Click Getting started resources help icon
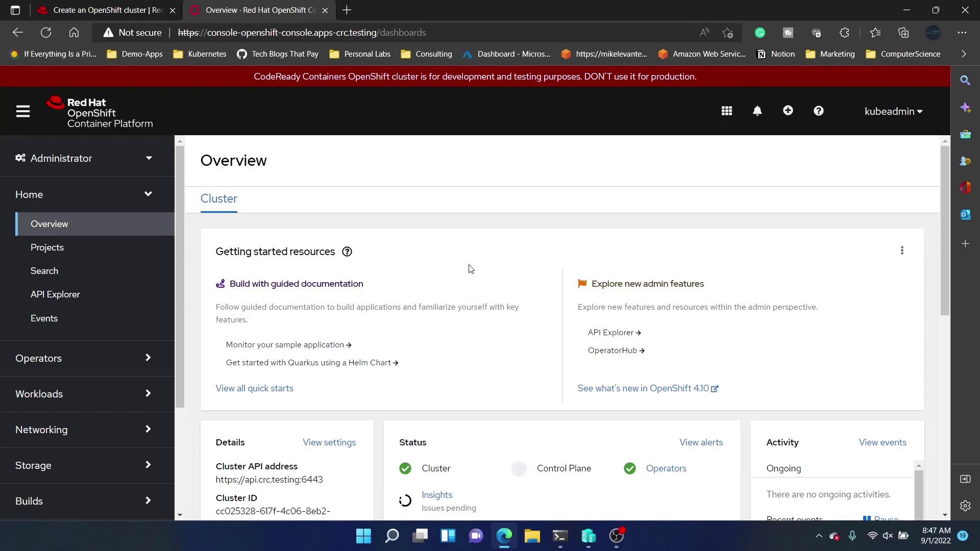The image size is (980, 551). coord(347,252)
